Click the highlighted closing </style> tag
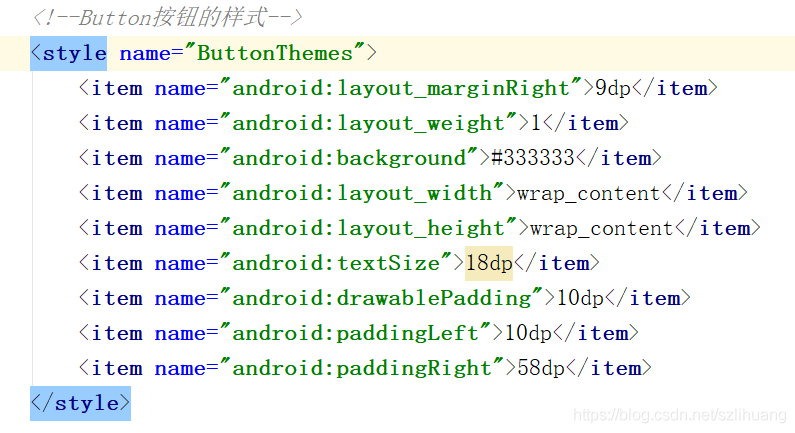 click(x=80, y=404)
